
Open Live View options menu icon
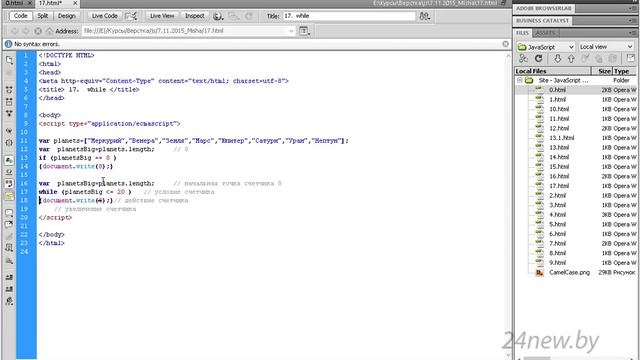(304, 31)
